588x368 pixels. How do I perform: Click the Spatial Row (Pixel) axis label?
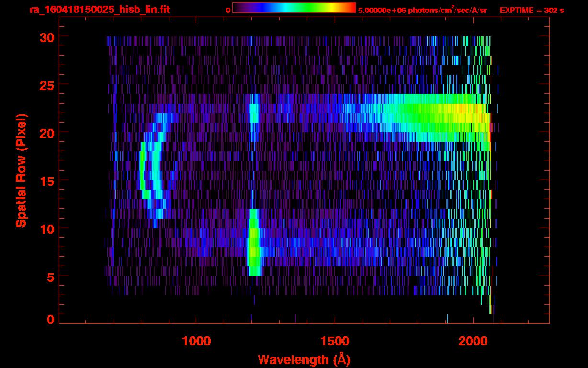point(21,170)
